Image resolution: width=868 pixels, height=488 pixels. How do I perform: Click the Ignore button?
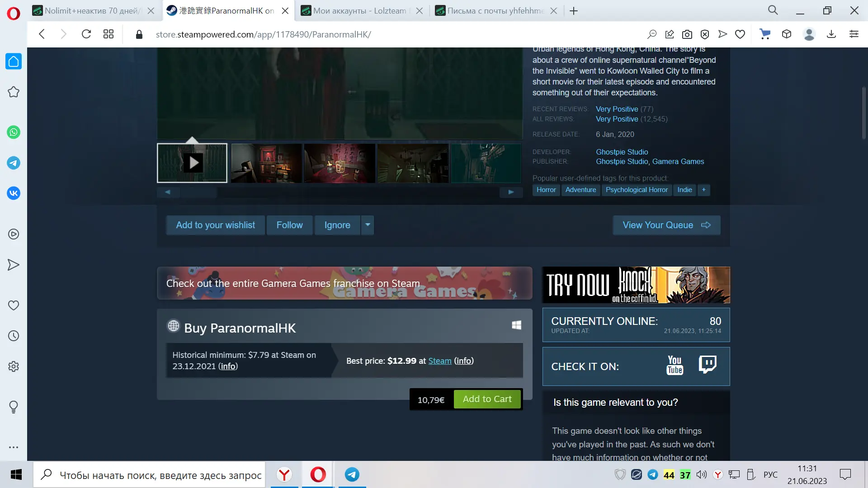pos(337,225)
